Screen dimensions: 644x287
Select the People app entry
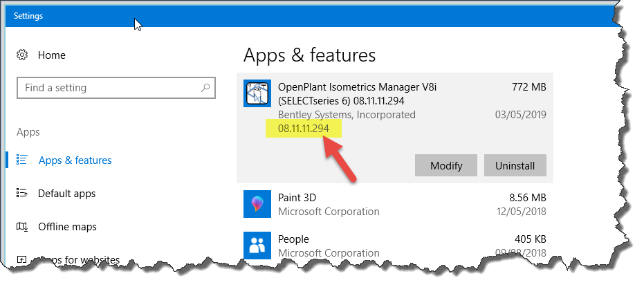[x=395, y=246]
